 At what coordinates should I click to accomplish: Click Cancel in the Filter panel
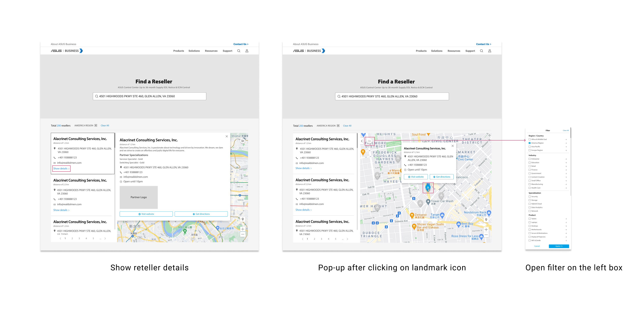[537, 246]
